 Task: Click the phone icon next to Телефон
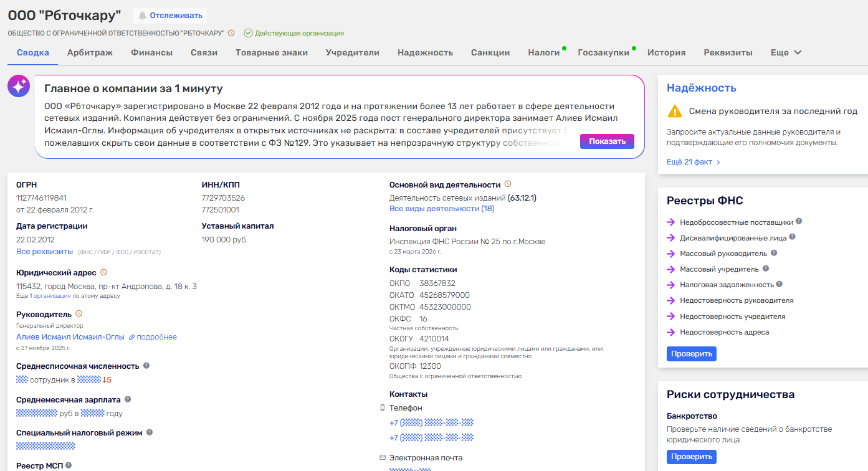click(x=383, y=407)
